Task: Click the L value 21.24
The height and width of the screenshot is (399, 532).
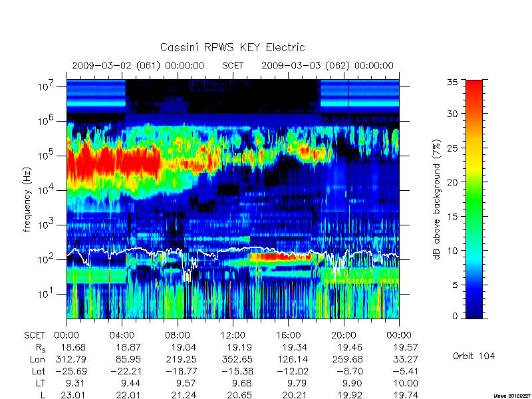Action: coord(184,395)
